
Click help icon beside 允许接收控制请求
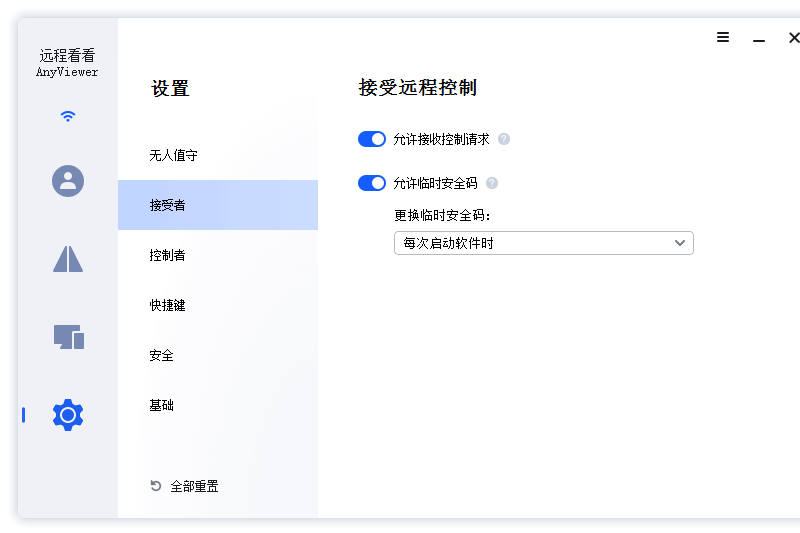[x=504, y=140]
